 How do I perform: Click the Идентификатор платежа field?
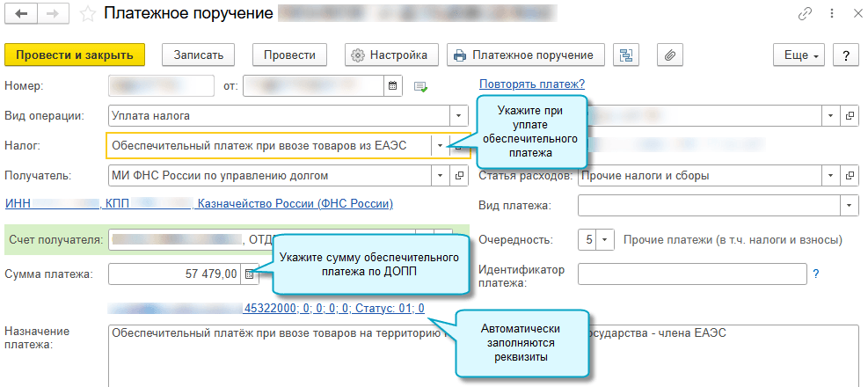pos(692,274)
